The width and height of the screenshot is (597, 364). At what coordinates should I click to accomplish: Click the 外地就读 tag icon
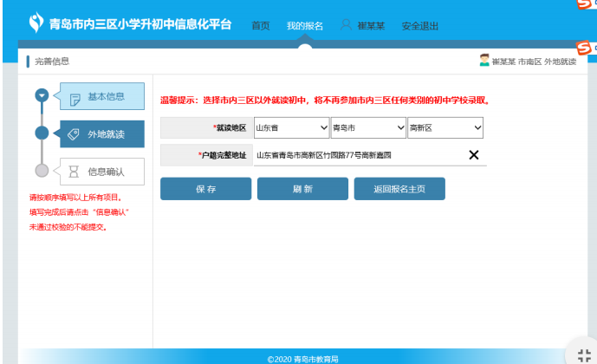point(75,134)
